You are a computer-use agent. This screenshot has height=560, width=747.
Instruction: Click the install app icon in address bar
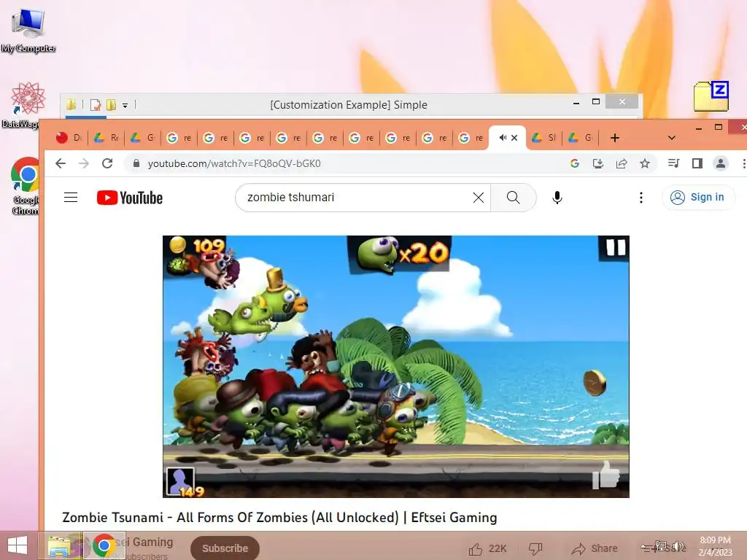[x=598, y=164]
